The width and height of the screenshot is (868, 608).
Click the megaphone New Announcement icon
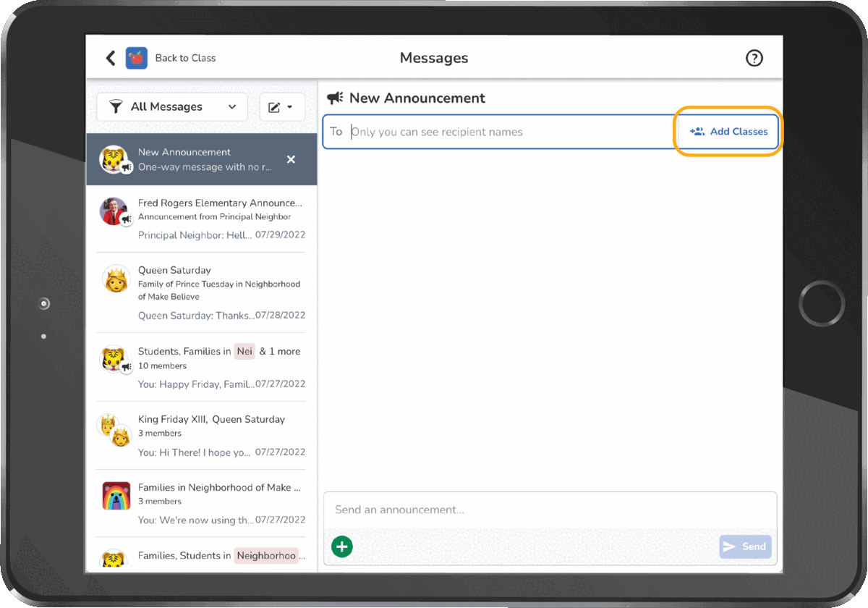point(334,98)
